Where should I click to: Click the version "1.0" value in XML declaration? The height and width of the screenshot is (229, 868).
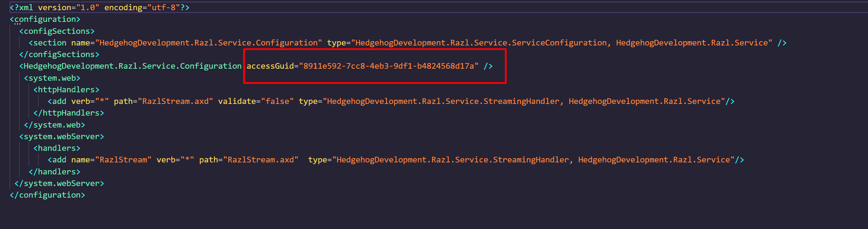click(x=85, y=7)
